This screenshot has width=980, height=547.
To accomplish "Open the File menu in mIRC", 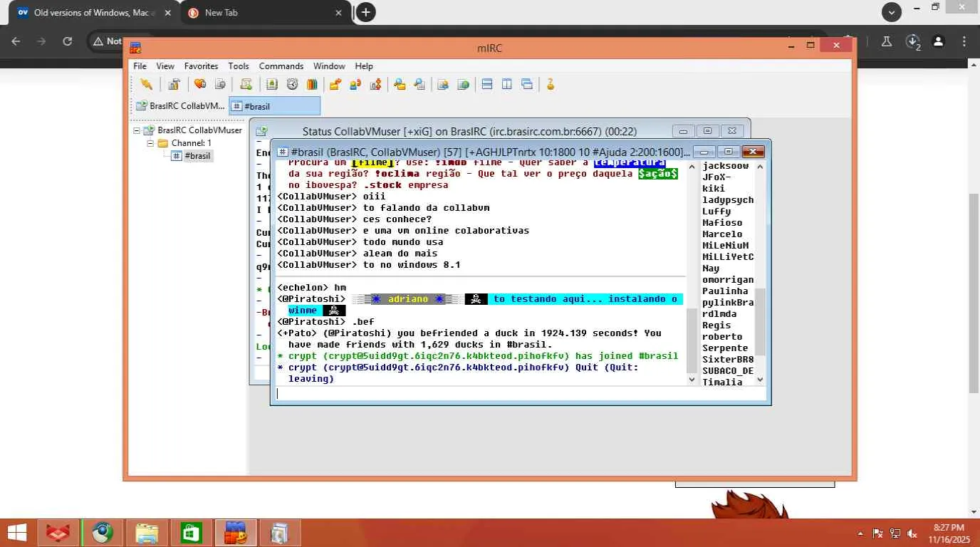I will [140, 66].
